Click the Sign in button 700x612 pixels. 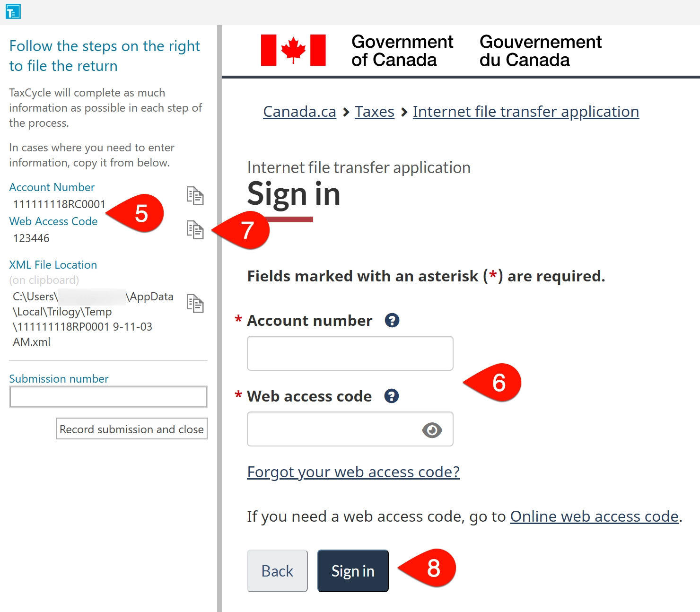pos(353,571)
